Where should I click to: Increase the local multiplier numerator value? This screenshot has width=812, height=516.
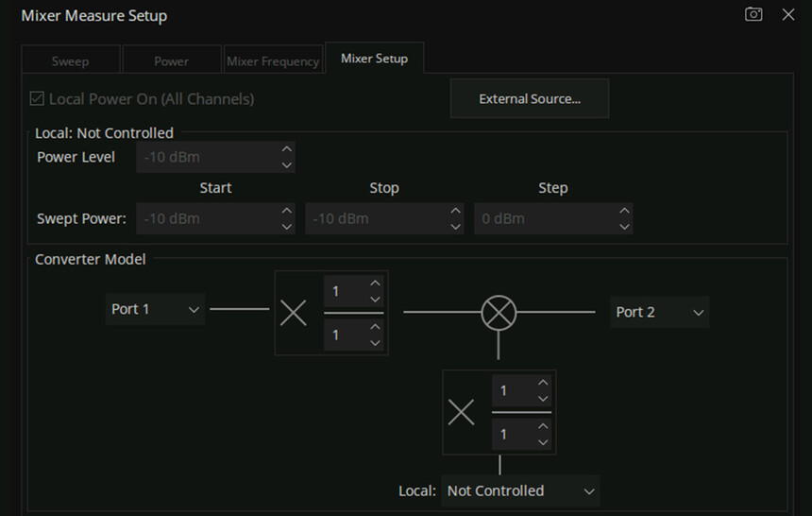tap(542, 383)
